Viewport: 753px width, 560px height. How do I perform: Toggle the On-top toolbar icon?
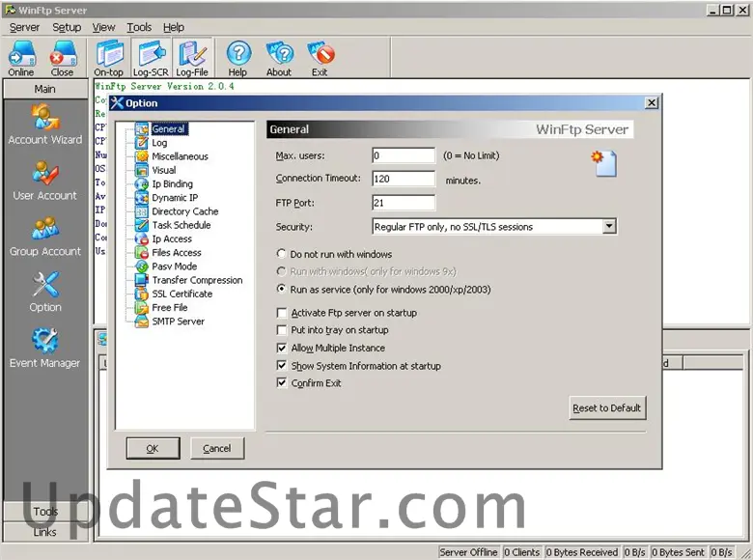[109, 59]
